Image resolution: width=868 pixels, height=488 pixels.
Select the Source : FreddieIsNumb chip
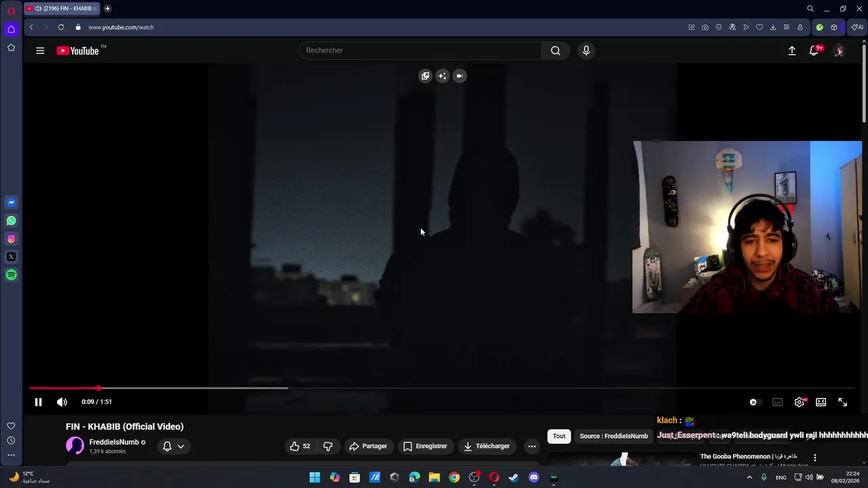[614, 436]
